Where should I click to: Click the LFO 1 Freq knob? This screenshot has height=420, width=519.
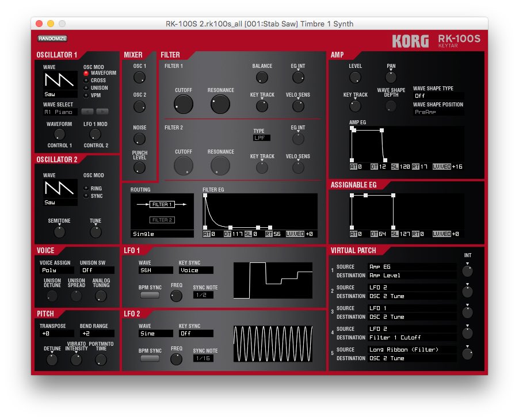click(x=177, y=296)
